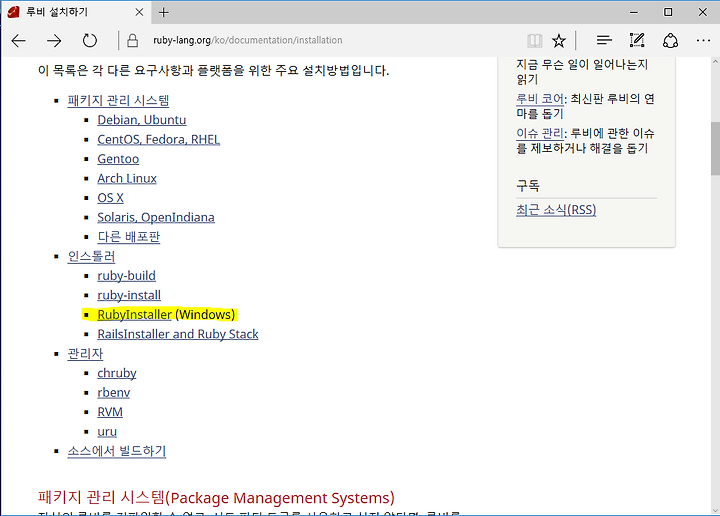Open the RVM link
The height and width of the screenshot is (516, 720).
110,412
